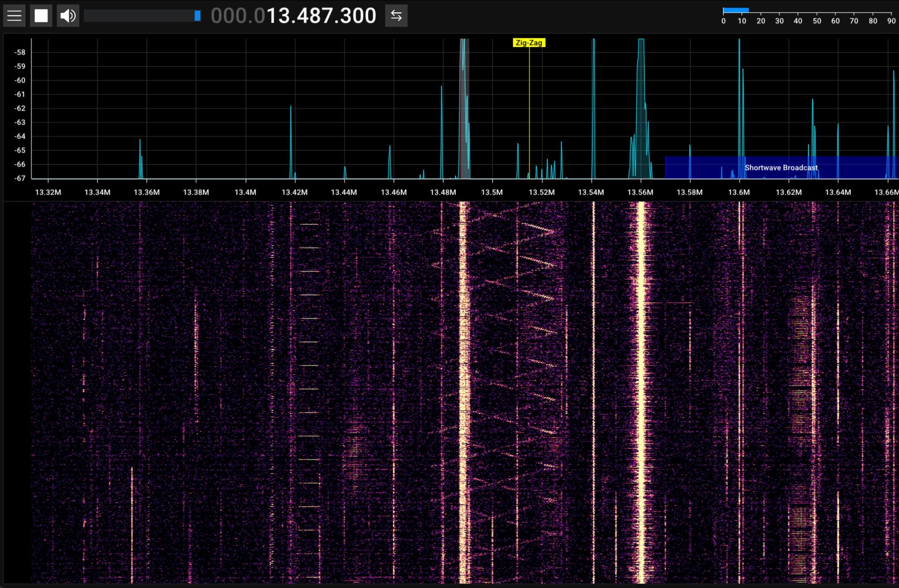Click the blue volume slider handle
This screenshot has height=588, width=899.
(x=198, y=16)
